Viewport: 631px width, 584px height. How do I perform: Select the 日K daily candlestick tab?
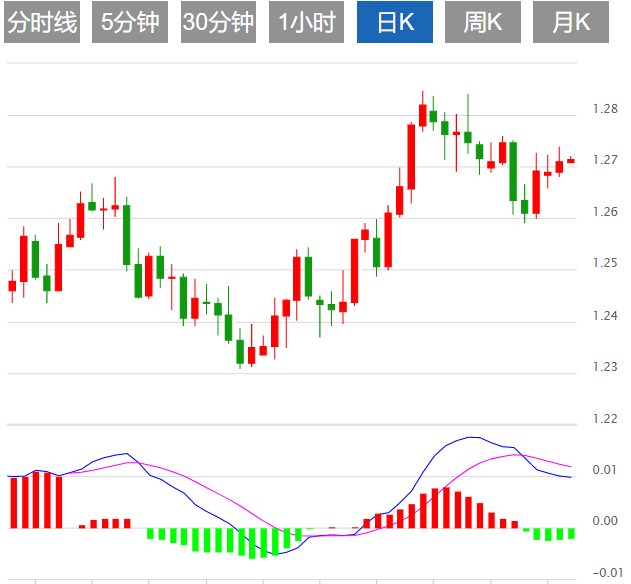395,22
